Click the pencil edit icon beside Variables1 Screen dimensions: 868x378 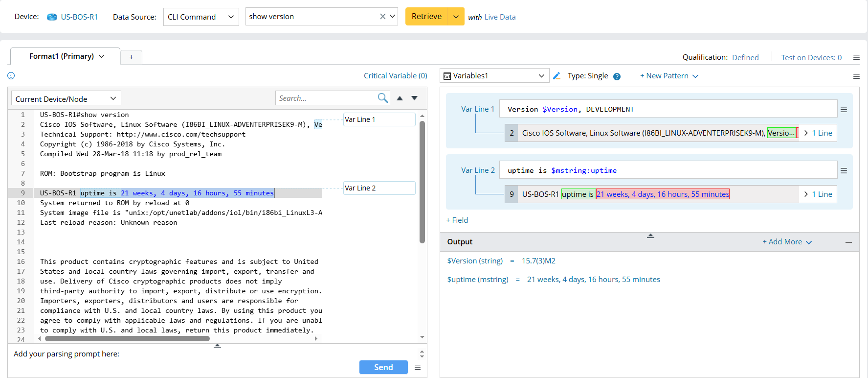tap(556, 76)
